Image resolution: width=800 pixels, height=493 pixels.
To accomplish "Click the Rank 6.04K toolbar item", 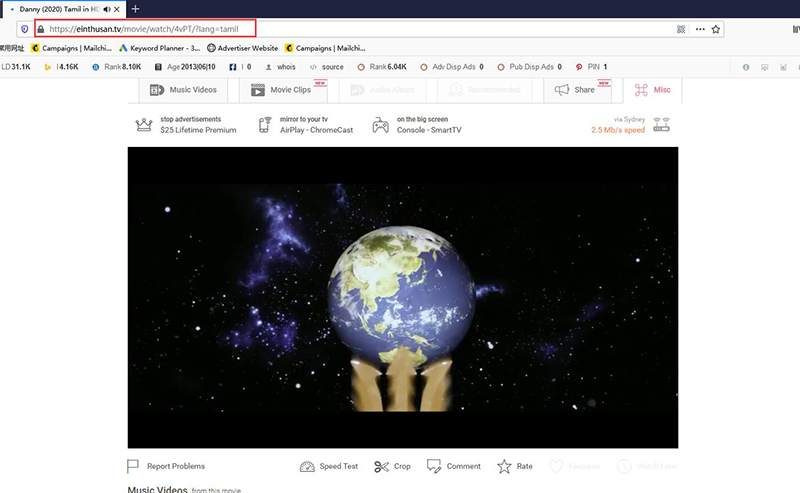I will tap(382, 67).
